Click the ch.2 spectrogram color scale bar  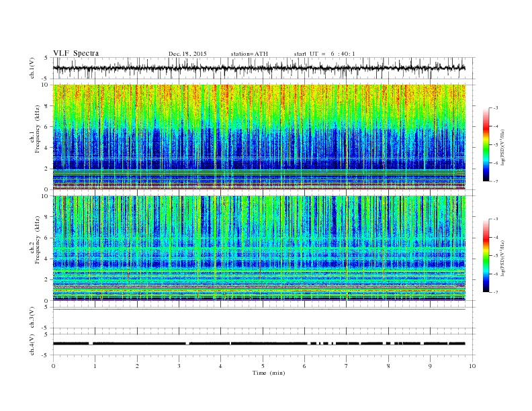click(486, 255)
